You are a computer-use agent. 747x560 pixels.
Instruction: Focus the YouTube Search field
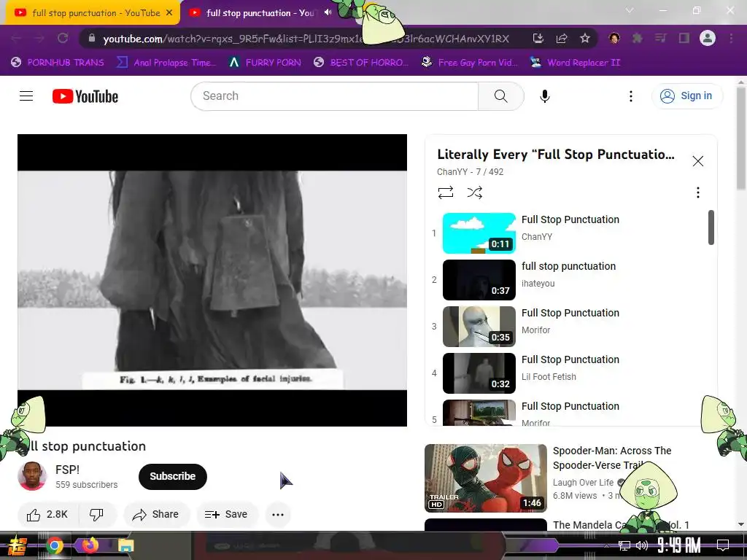tap(335, 96)
